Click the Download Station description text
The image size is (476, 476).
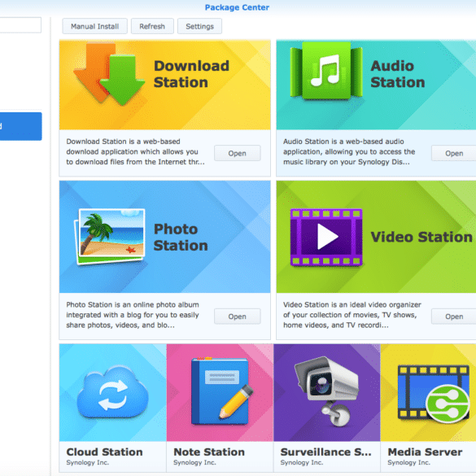pyautogui.click(x=135, y=152)
